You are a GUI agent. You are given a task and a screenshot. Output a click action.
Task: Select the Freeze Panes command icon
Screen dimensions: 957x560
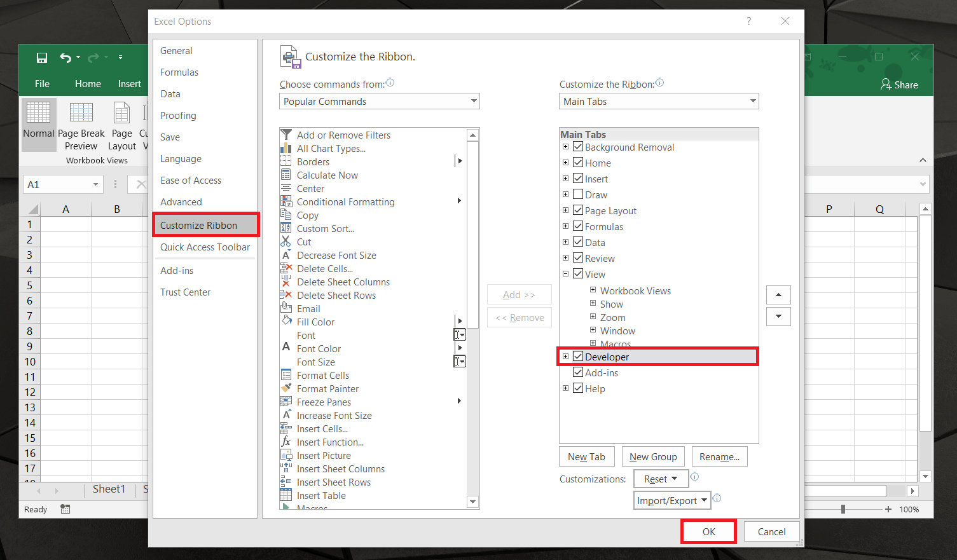[286, 402]
